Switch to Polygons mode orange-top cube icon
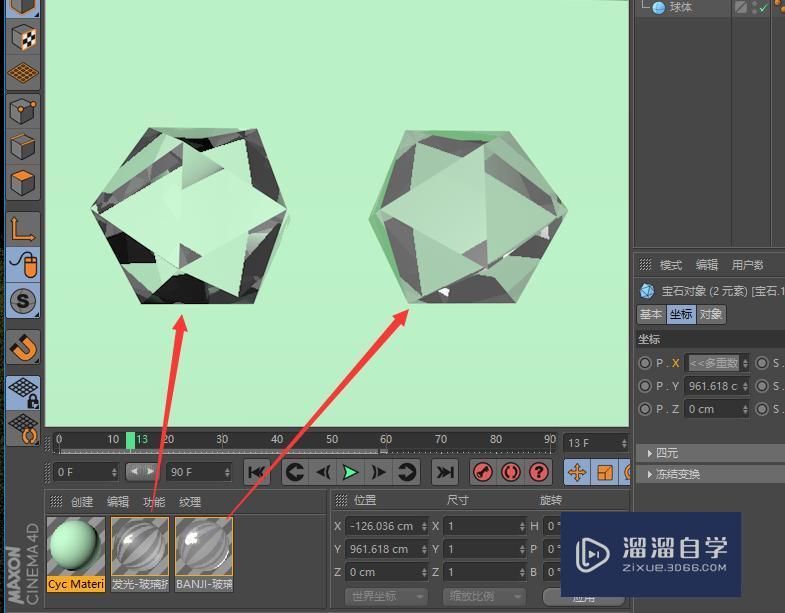This screenshot has width=785, height=613. (x=23, y=182)
